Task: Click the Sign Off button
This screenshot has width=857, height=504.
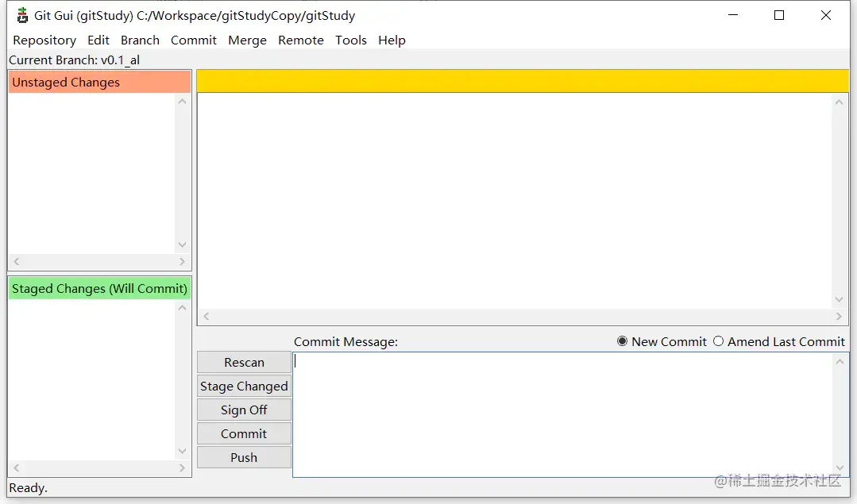Action: click(x=244, y=410)
